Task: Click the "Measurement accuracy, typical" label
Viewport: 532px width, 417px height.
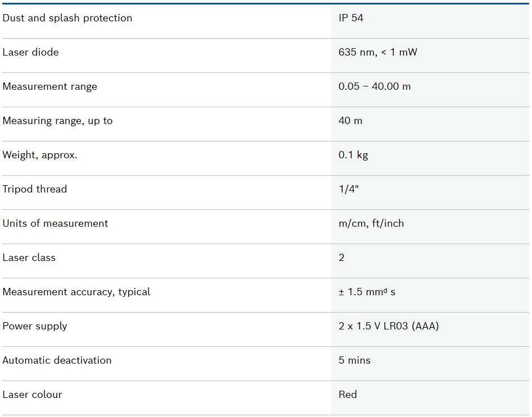Action: point(76,292)
